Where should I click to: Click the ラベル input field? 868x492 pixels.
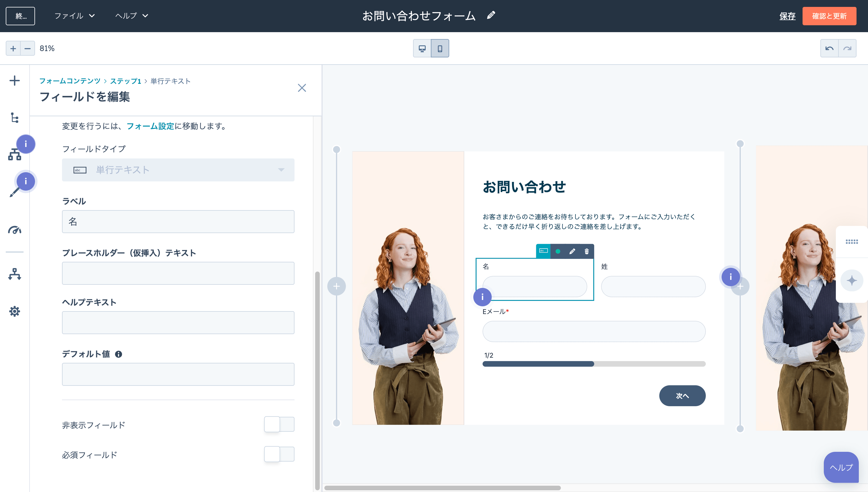pyautogui.click(x=178, y=222)
